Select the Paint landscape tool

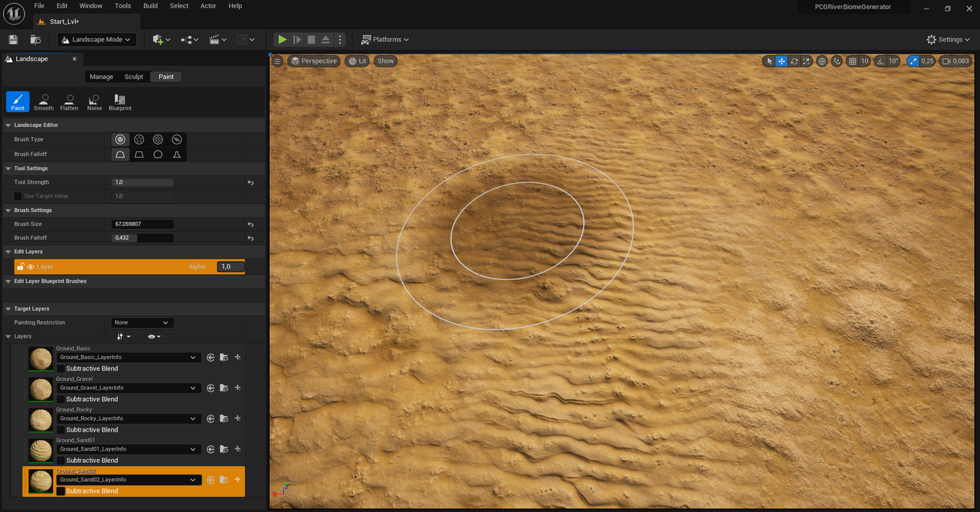pos(18,102)
